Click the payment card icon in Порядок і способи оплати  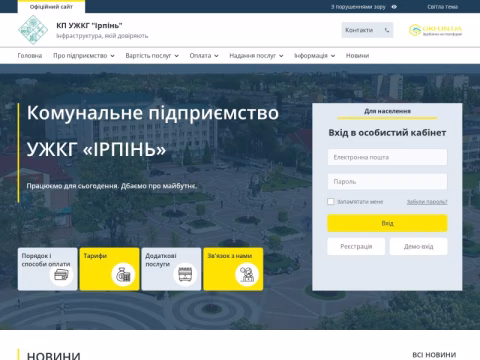point(62,275)
